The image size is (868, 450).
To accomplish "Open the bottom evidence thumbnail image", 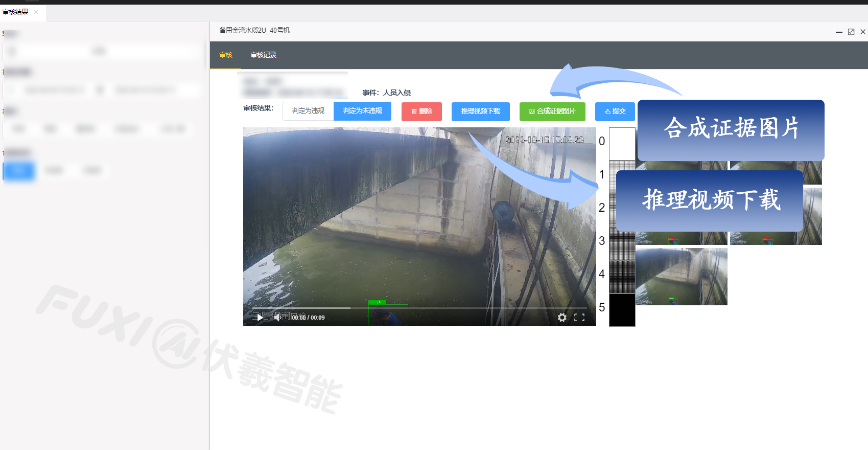I will pos(682,277).
